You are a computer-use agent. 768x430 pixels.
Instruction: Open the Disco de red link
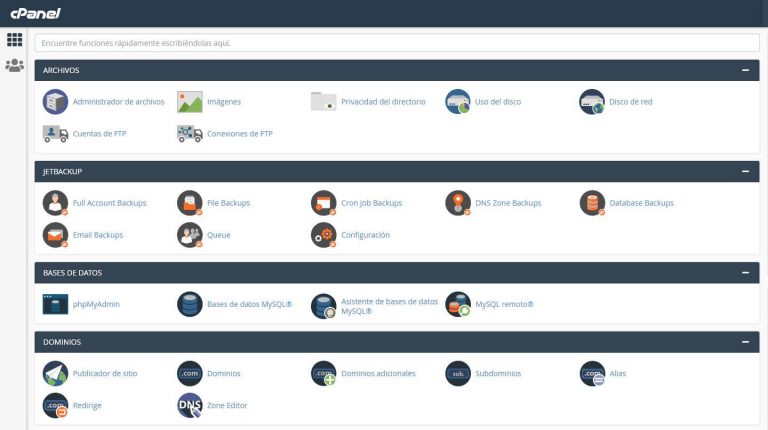point(630,102)
